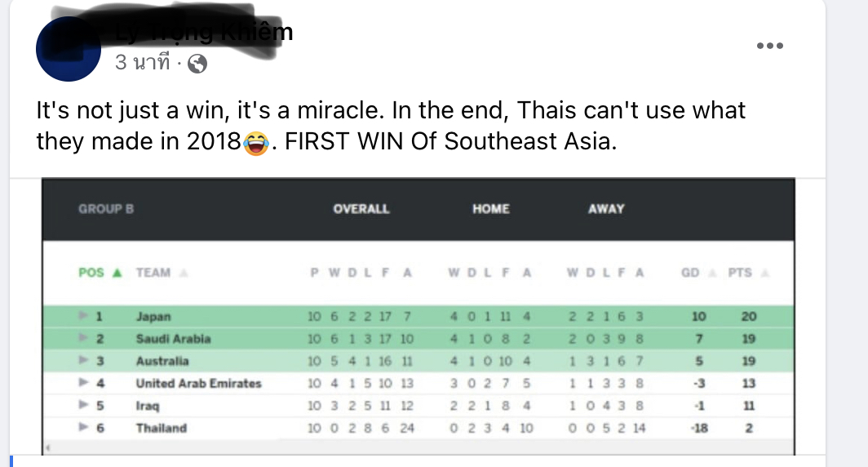Click the POS ascending sort arrow
The height and width of the screenshot is (467, 868).
[117, 273]
